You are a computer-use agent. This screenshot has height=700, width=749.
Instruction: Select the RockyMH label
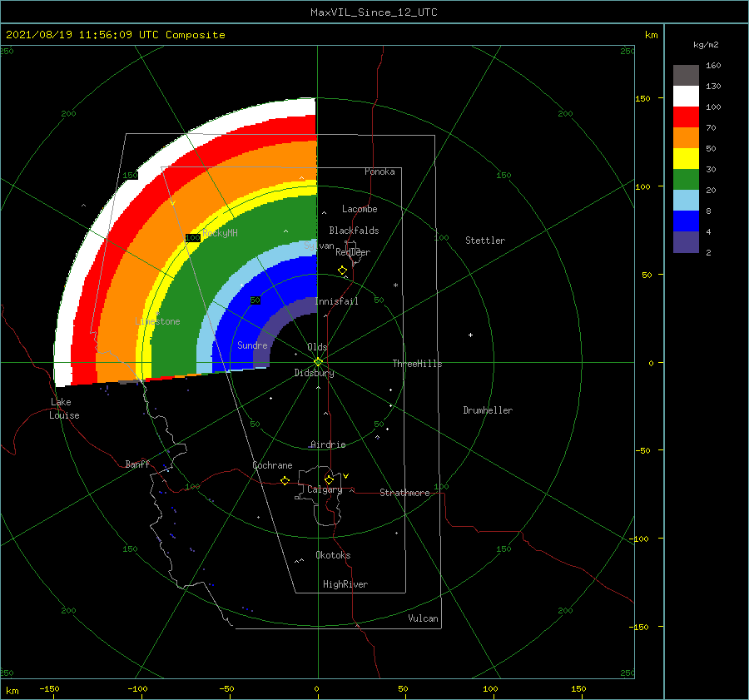click(x=221, y=233)
